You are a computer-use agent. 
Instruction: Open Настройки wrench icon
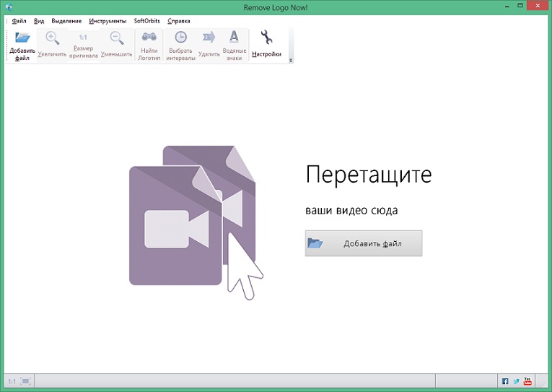[x=266, y=44]
